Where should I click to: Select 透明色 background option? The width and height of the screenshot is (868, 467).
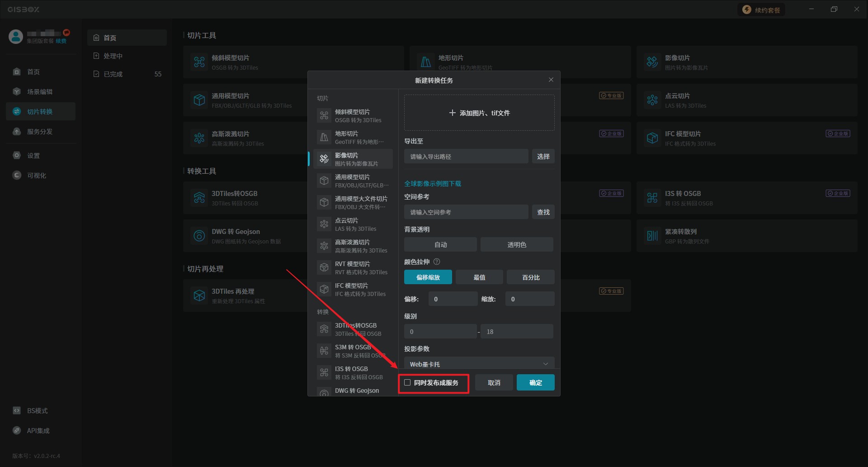tap(516, 245)
